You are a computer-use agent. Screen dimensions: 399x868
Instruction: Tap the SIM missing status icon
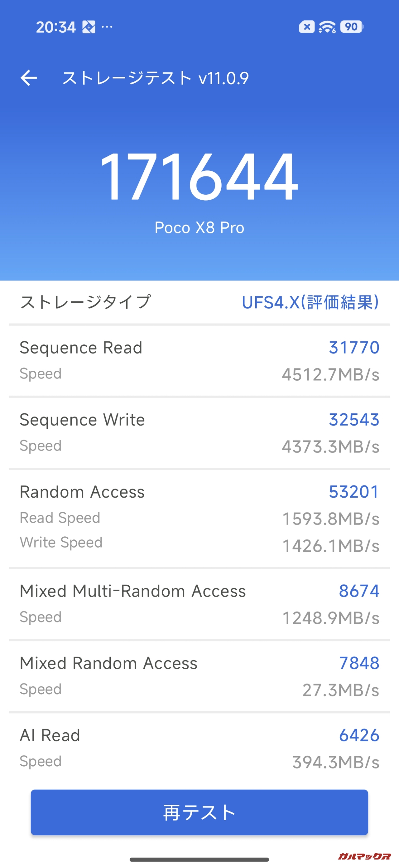(x=306, y=27)
